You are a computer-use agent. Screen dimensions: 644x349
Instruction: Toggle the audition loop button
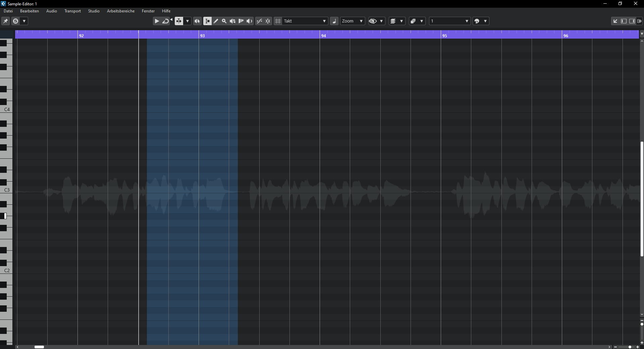pyautogui.click(x=165, y=21)
